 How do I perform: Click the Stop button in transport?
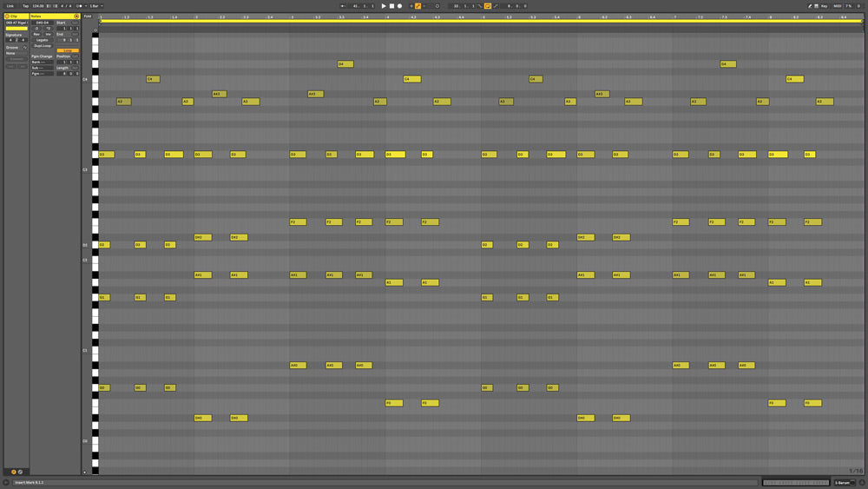(x=391, y=6)
